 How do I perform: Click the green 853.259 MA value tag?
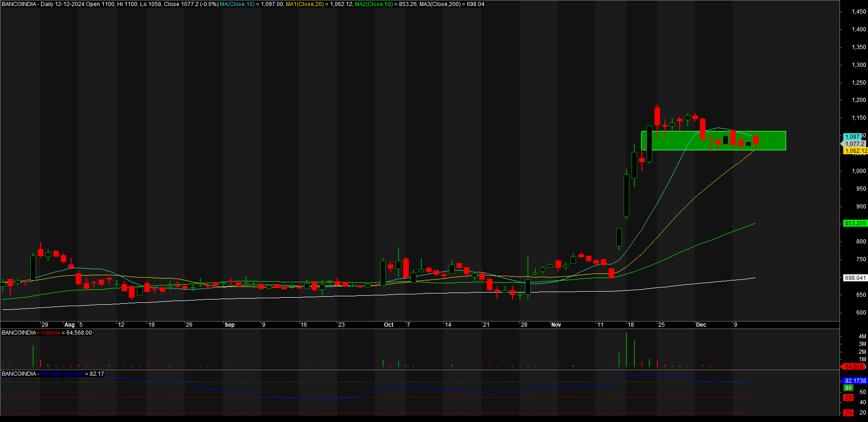(x=855, y=223)
